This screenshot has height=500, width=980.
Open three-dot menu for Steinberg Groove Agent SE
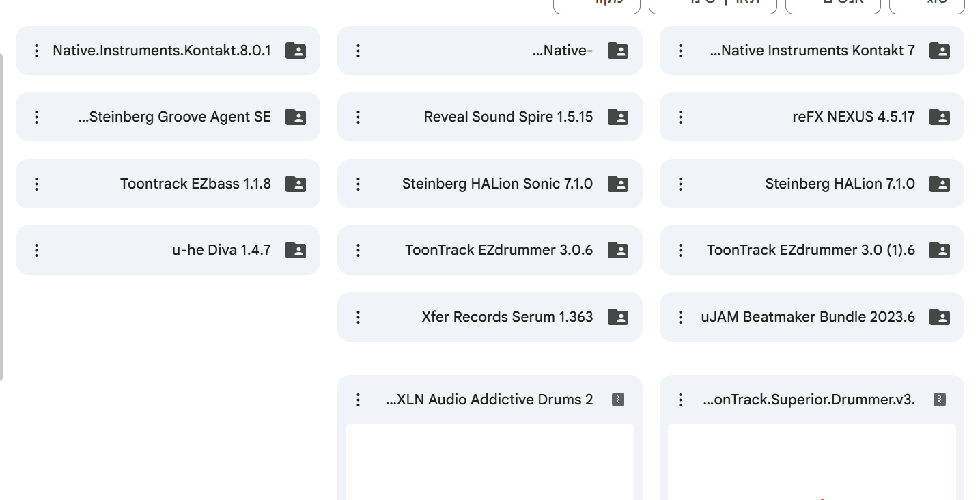(37, 117)
